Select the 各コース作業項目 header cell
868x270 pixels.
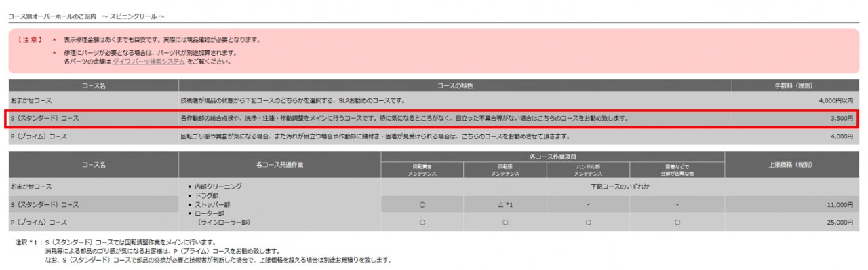point(553,157)
